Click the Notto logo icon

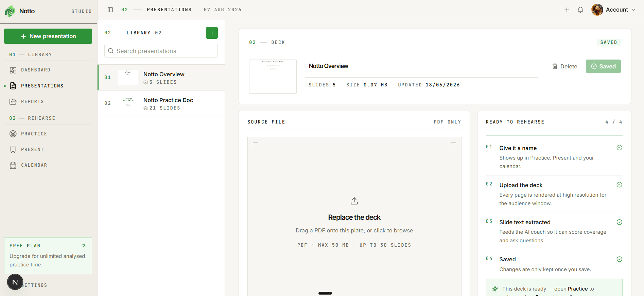tap(10, 11)
